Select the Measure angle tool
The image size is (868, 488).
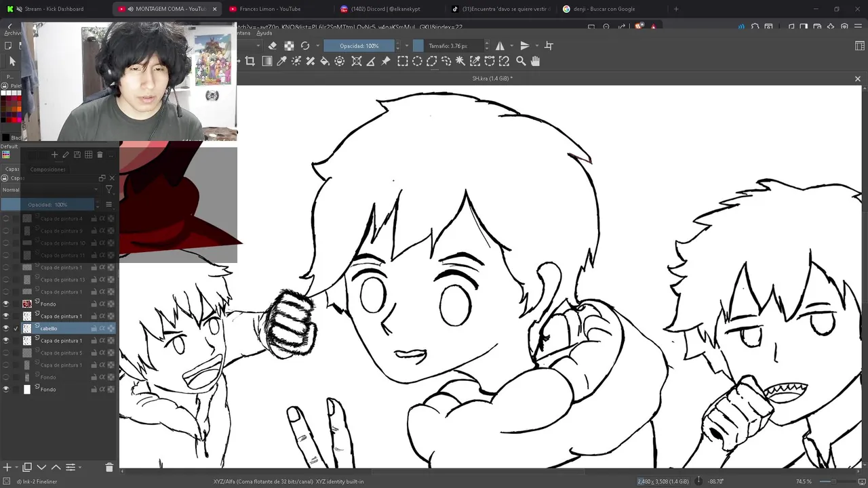coord(371,61)
